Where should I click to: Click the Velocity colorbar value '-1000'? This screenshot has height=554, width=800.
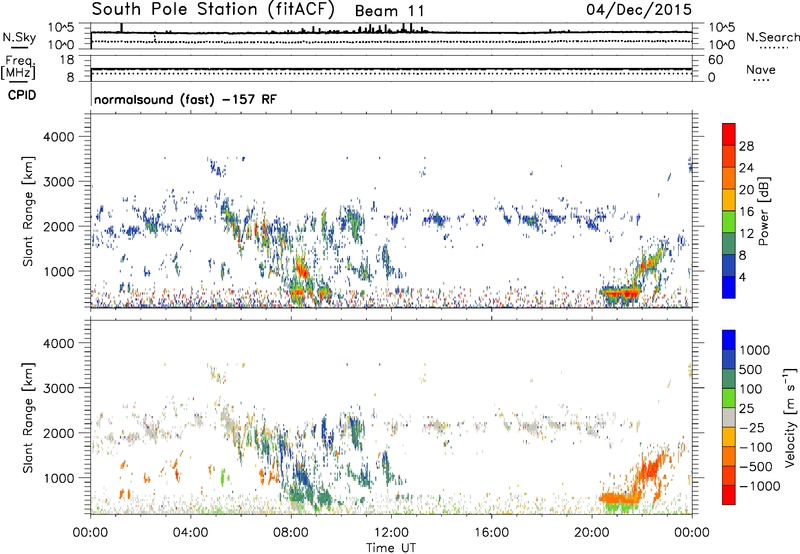tap(759, 486)
